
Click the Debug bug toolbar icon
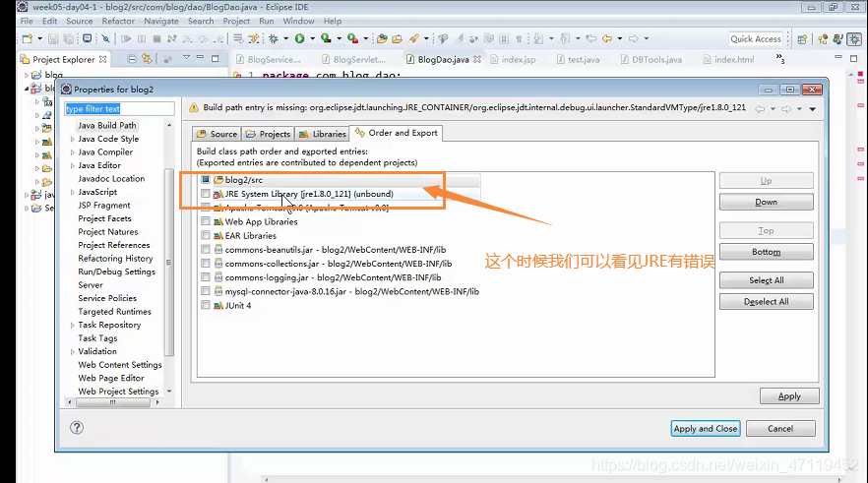tap(274, 38)
